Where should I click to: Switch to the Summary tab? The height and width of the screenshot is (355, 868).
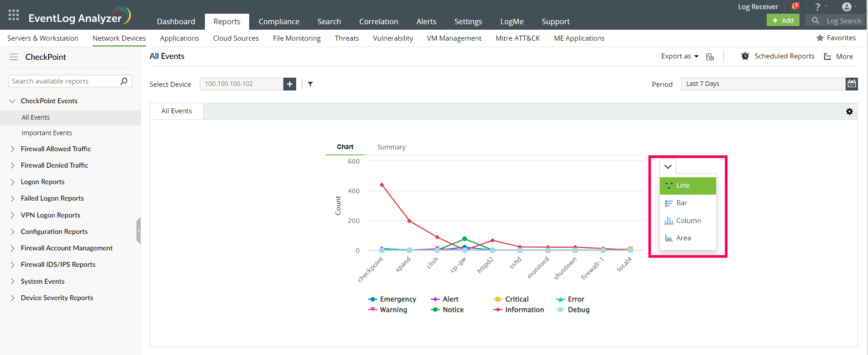(391, 147)
